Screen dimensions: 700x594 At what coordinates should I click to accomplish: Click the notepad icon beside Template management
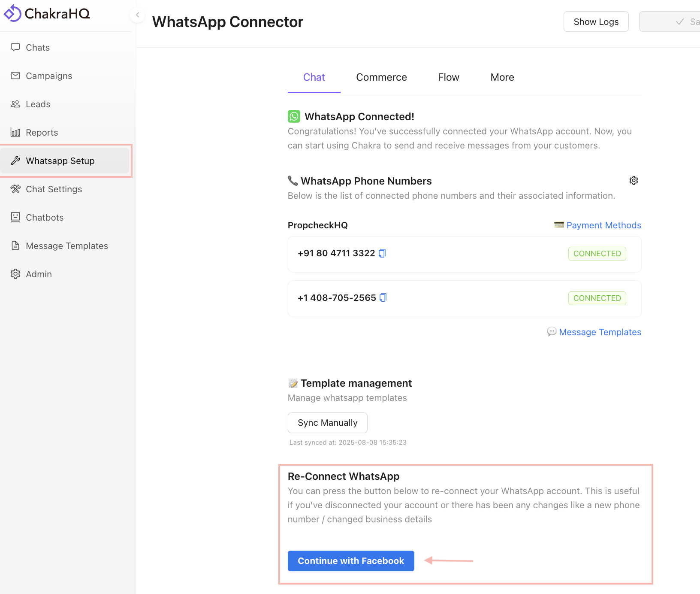coord(293,383)
